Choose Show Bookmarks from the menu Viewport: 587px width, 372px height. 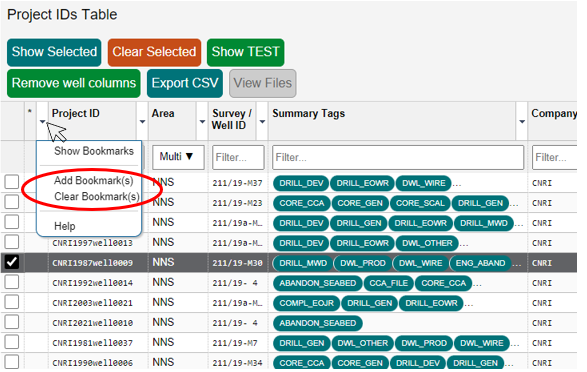point(94,151)
